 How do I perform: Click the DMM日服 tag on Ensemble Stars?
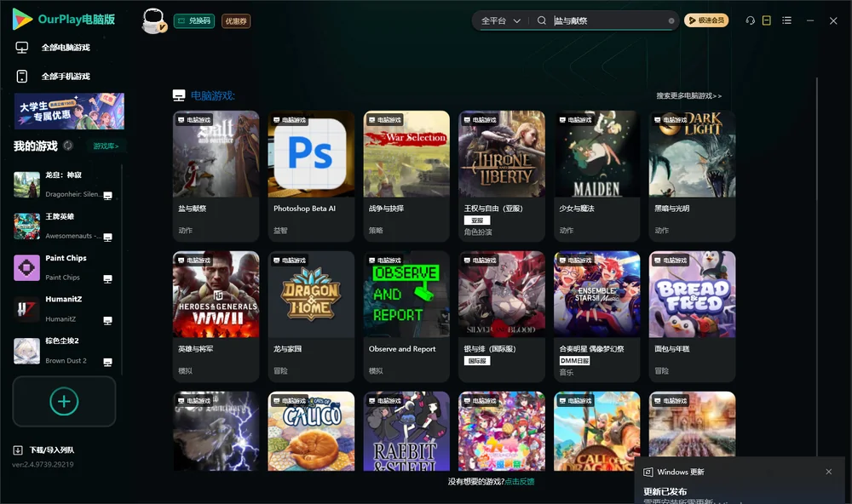(x=575, y=361)
